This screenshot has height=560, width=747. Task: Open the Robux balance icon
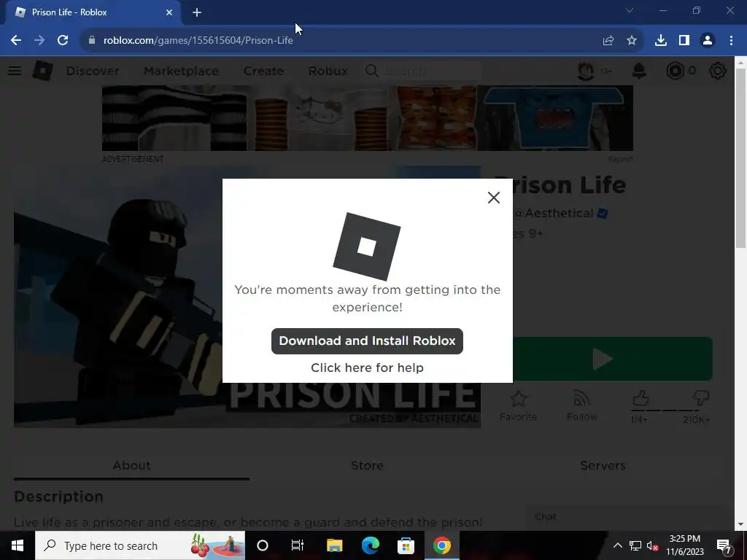[675, 71]
